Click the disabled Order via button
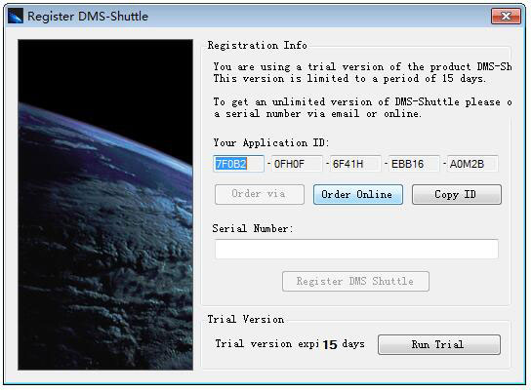Screen dimensions: 532x392 tap(260, 194)
